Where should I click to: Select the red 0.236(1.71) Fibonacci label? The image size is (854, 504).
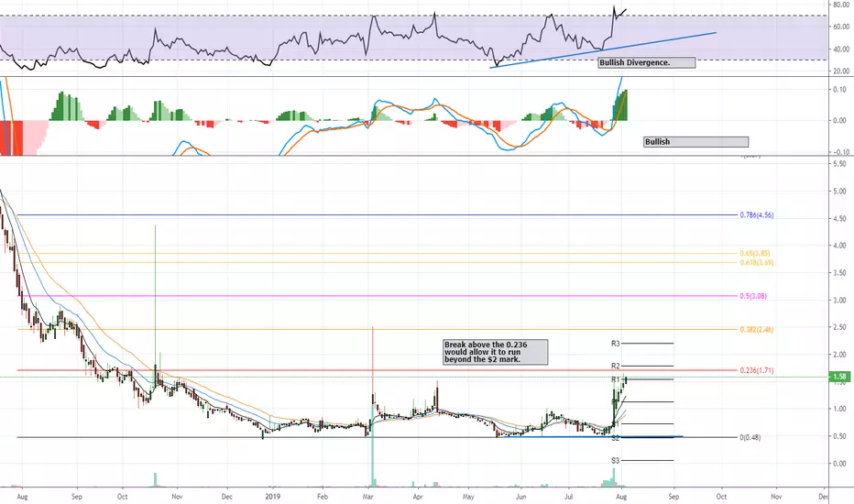pyautogui.click(x=756, y=370)
